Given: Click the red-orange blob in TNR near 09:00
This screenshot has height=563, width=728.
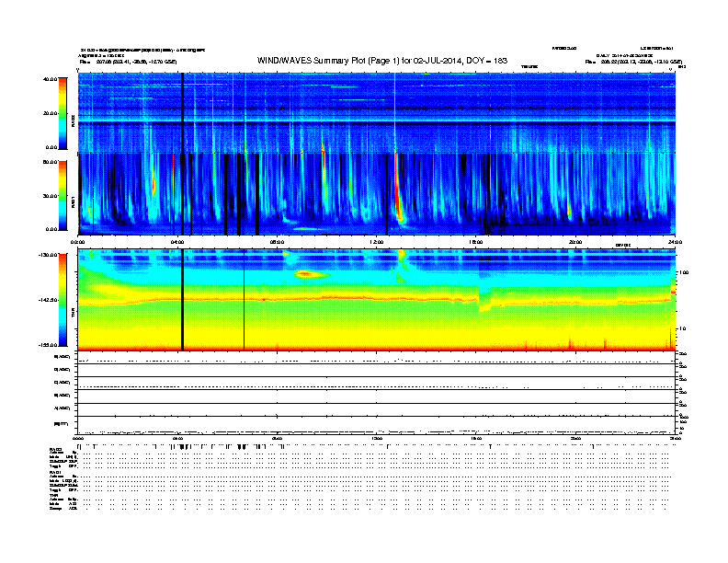Looking at the screenshot, I should click(x=307, y=274).
